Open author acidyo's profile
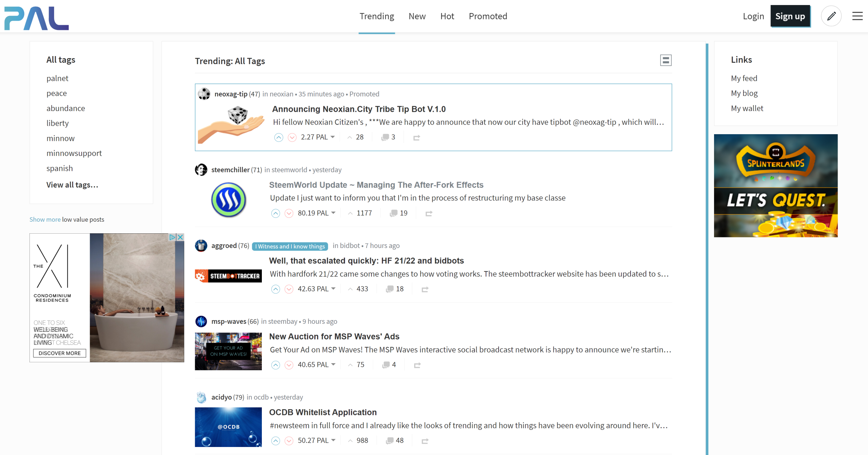The width and height of the screenshot is (868, 455). click(x=221, y=397)
